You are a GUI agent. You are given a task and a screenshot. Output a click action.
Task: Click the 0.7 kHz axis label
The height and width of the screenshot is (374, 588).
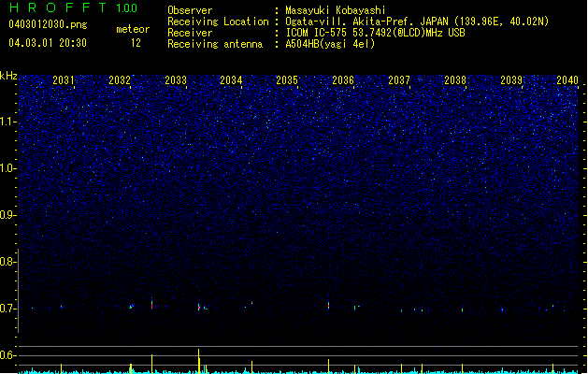coord(7,309)
